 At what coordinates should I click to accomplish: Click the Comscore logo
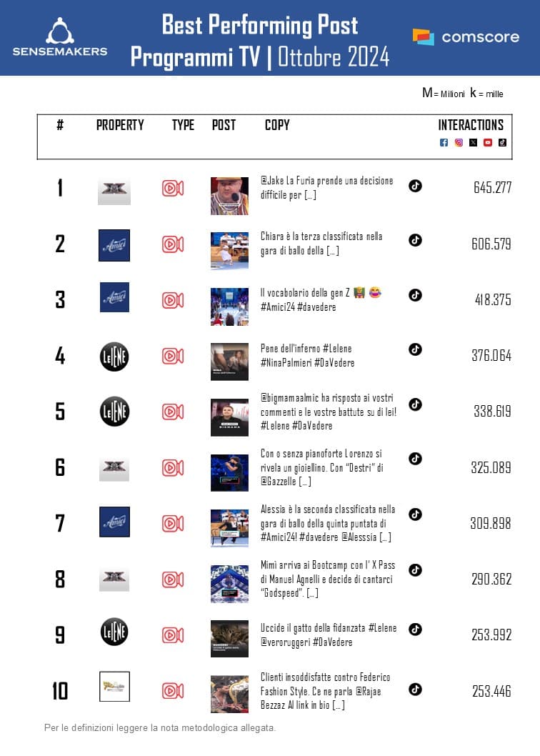[x=466, y=37]
